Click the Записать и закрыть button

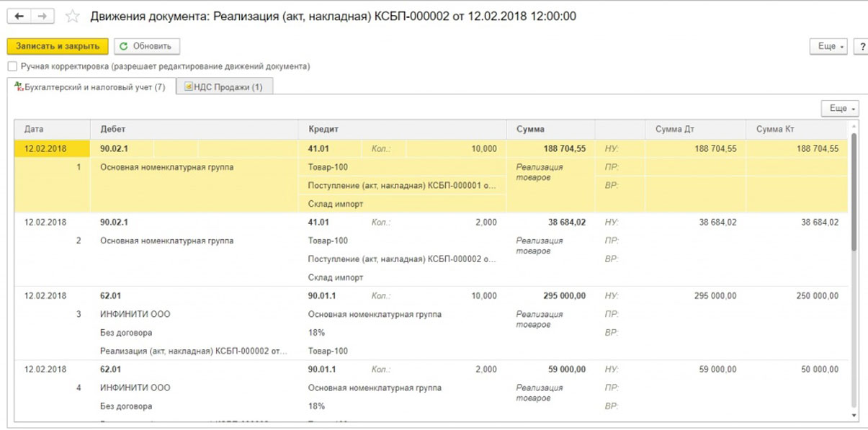click(x=58, y=46)
